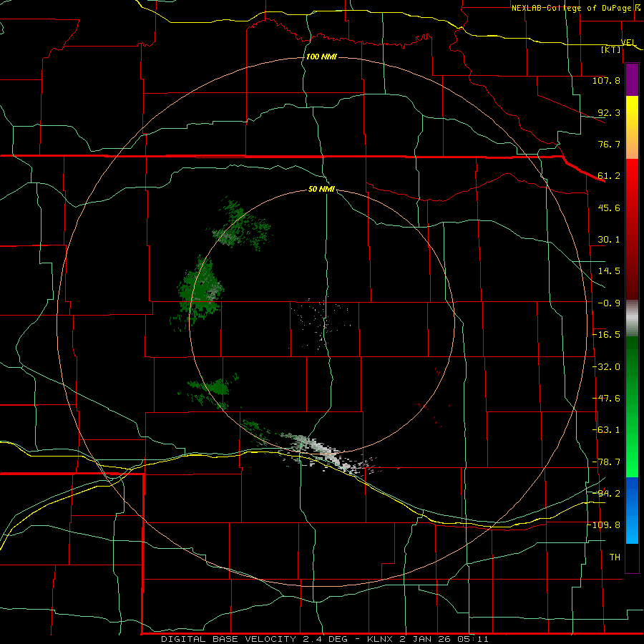Click the -32.0 velocity scale value
The width and height of the screenshot is (644, 644).
606,367
